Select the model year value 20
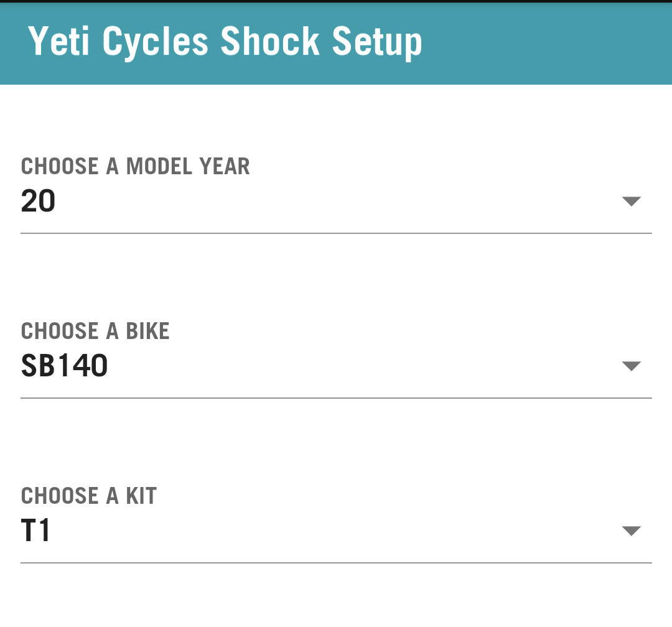The width and height of the screenshot is (672, 627). click(x=39, y=202)
